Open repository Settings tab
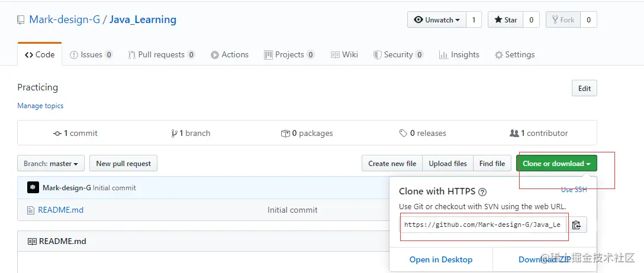 coord(515,55)
